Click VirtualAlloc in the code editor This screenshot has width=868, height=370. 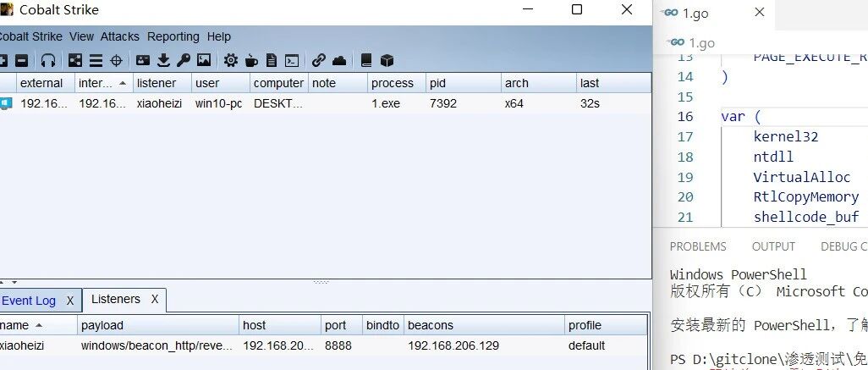(801, 177)
